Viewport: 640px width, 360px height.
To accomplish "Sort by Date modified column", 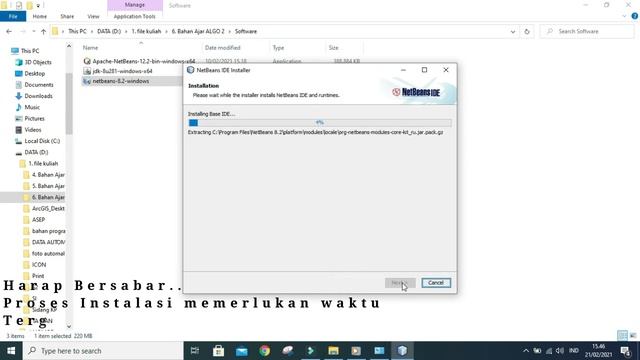I will 222,48.
